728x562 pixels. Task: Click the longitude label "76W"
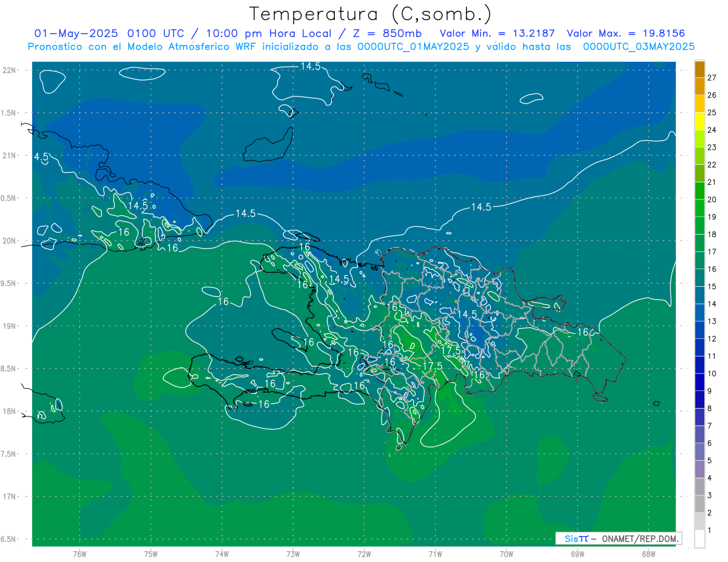(79, 554)
